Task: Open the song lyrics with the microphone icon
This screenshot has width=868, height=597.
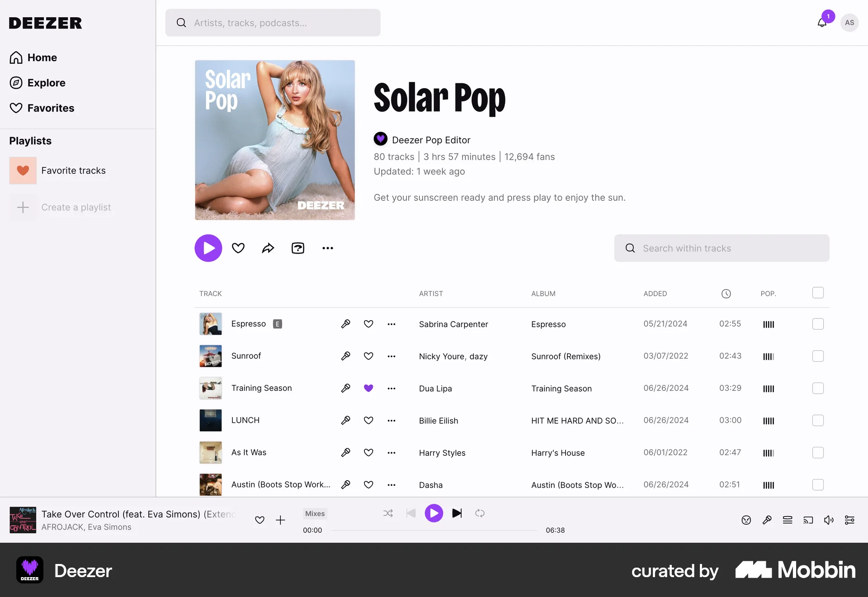Action: (x=767, y=520)
